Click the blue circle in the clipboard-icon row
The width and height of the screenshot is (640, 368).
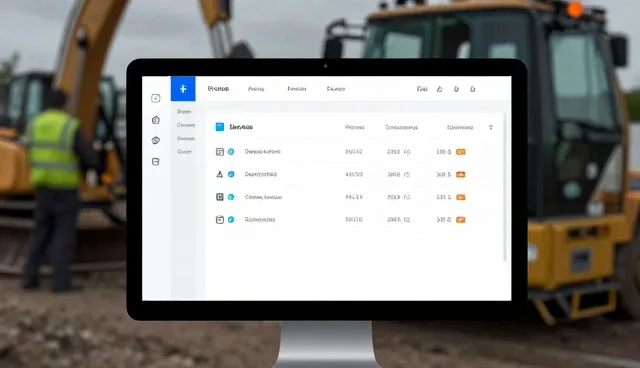(231, 219)
